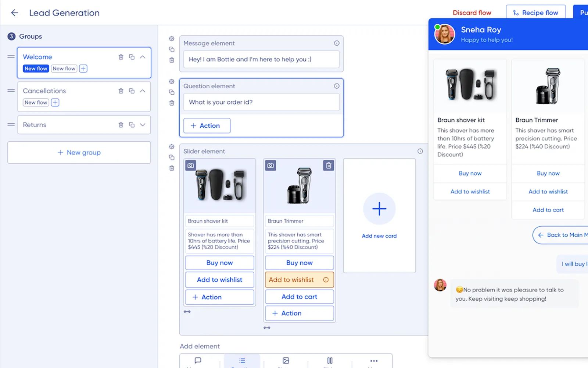This screenshot has height=368, width=588.
Task: Show info for the Message element
Action: (337, 43)
